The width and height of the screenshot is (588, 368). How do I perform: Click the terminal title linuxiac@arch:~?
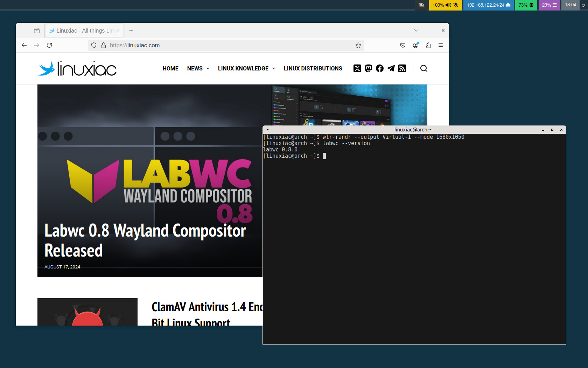[x=413, y=130]
